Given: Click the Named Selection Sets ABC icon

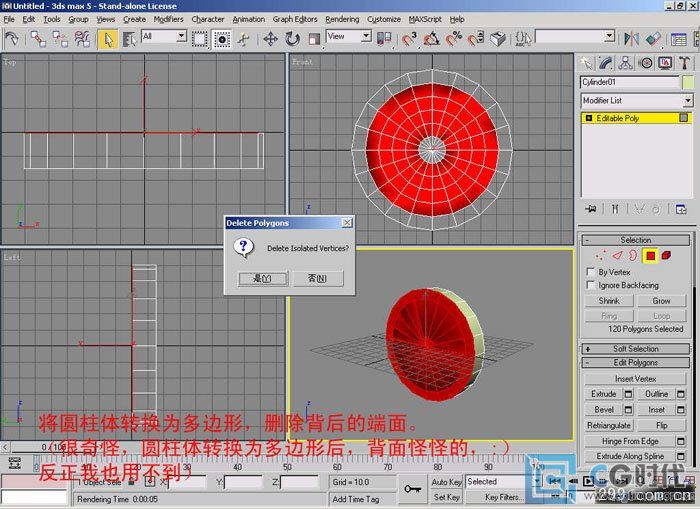Looking at the screenshot, I should tap(523, 39).
